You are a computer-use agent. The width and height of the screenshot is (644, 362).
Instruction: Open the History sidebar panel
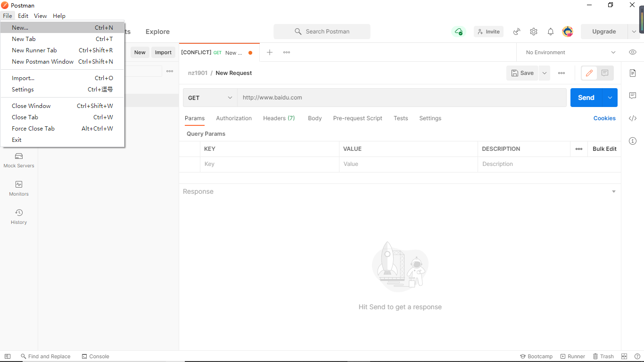coord(19,217)
